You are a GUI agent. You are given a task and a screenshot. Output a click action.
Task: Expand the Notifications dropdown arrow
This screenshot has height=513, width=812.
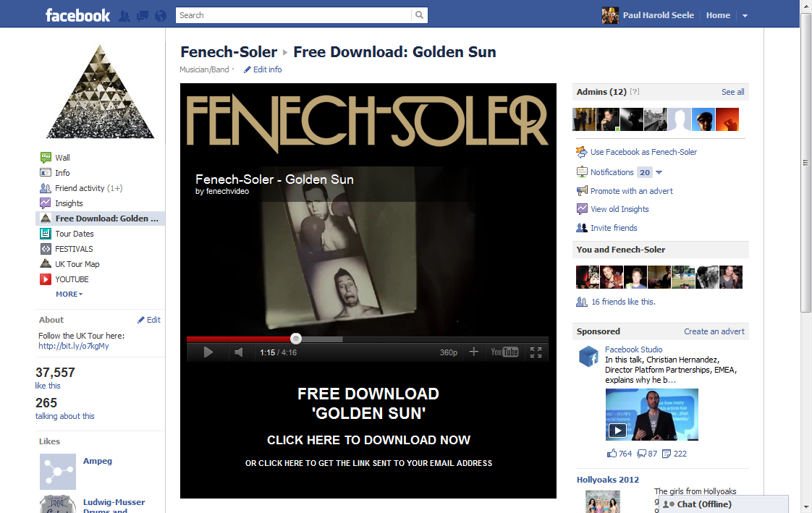(659, 172)
